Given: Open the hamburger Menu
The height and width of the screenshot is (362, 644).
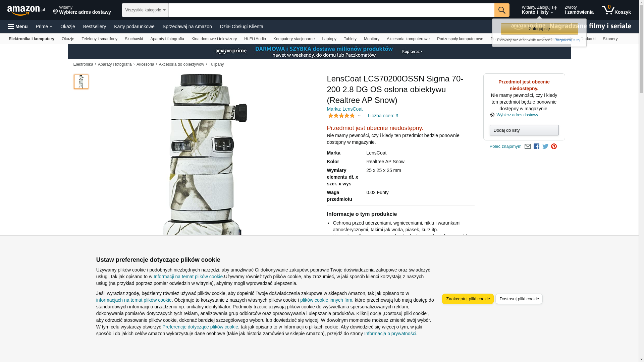Looking at the screenshot, I should (18, 26).
